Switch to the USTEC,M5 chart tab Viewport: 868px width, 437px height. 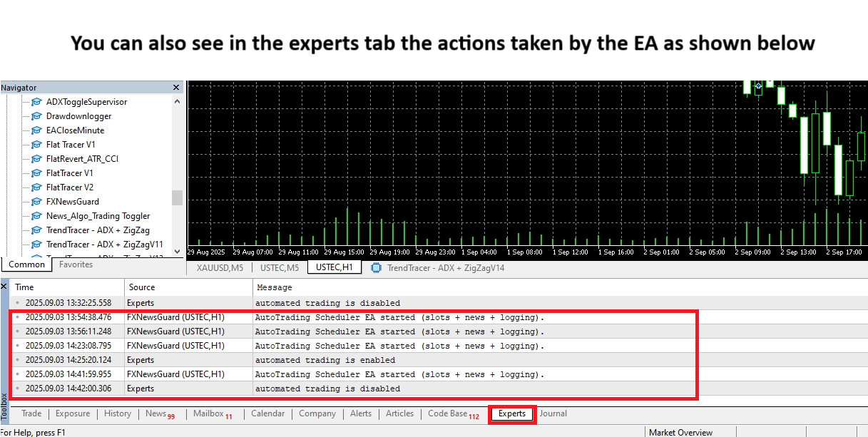point(280,268)
